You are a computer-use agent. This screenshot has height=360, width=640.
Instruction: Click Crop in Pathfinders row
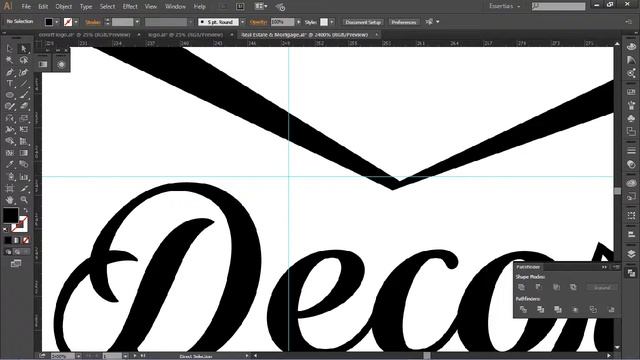[x=576, y=310]
